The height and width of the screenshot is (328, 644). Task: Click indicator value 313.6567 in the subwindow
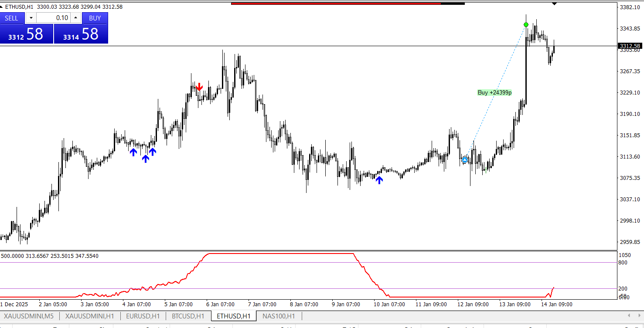[x=37, y=256]
